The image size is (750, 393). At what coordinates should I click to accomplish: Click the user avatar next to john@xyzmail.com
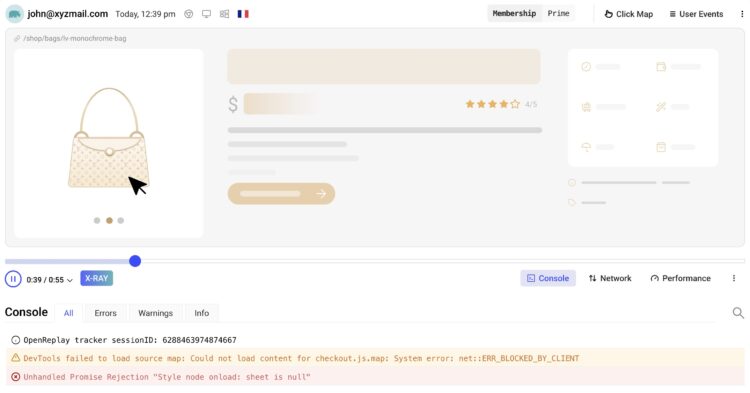point(15,14)
